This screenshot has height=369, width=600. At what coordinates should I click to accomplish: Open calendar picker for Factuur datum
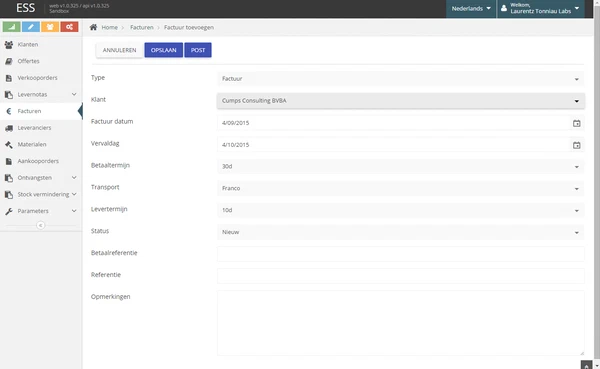click(x=576, y=123)
